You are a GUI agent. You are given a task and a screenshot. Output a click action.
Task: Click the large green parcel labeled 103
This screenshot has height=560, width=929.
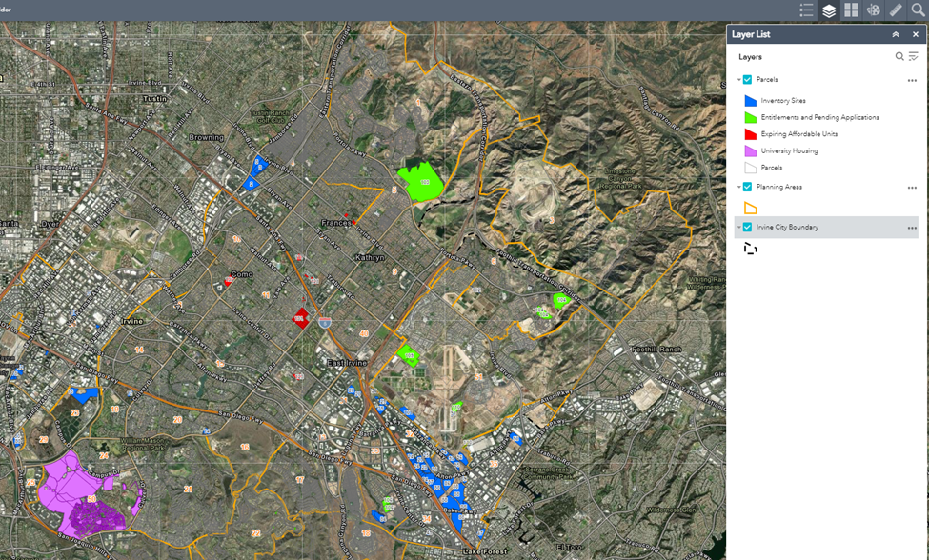point(421,181)
